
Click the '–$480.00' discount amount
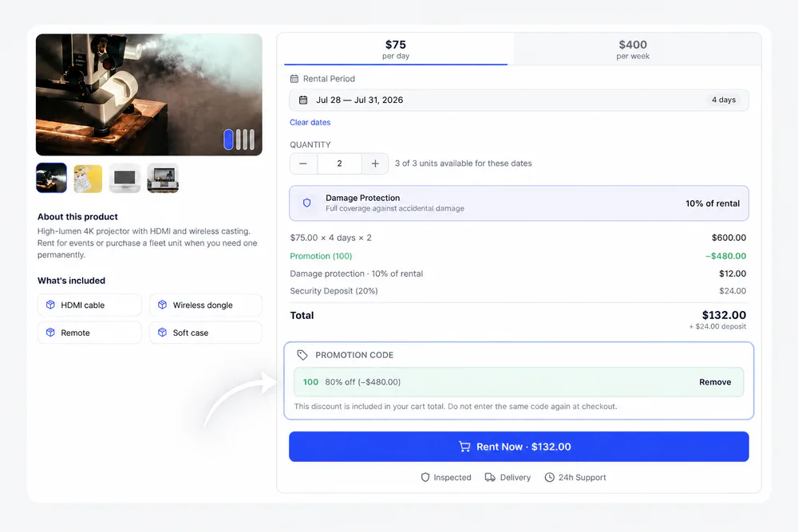tap(725, 256)
